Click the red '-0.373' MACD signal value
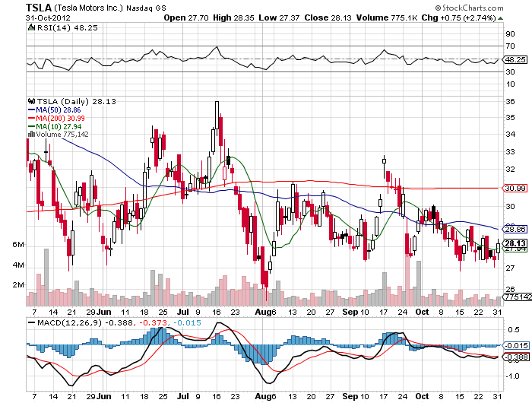This screenshot has width=532, height=403. (x=154, y=323)
